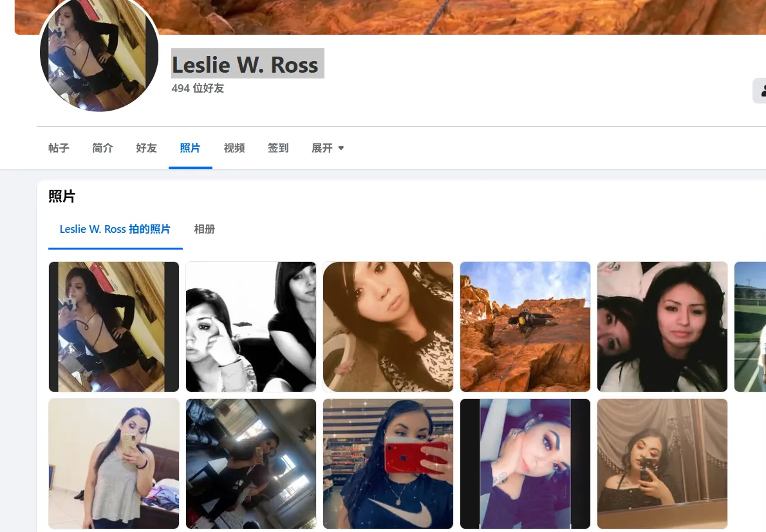Click the 494 位好友 friends link
Image resolution: width=766 pixels, height=532 pixels.
(x=198, y=88)
